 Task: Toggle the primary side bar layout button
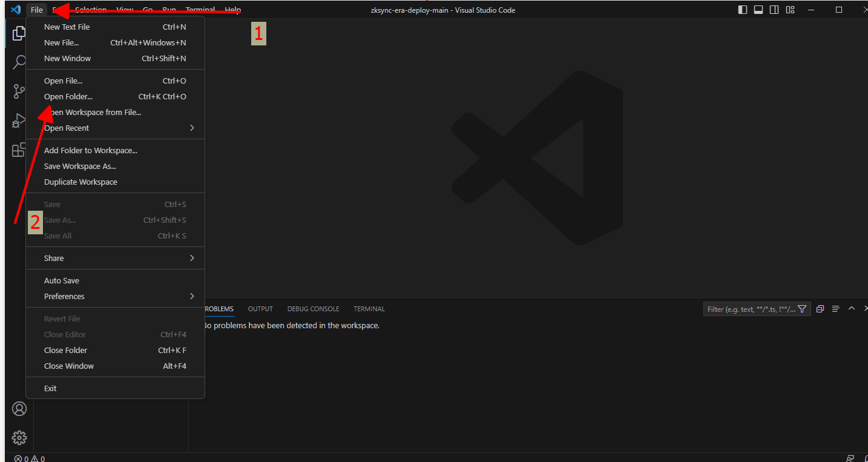743,10
